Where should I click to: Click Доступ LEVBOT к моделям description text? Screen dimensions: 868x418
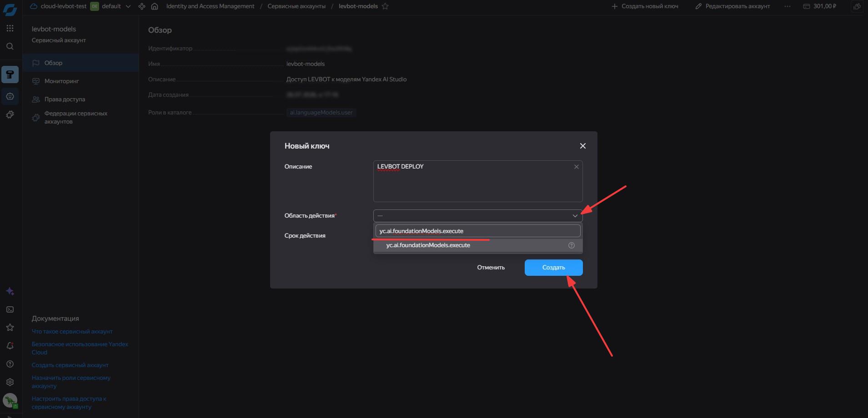coord(346,80)
